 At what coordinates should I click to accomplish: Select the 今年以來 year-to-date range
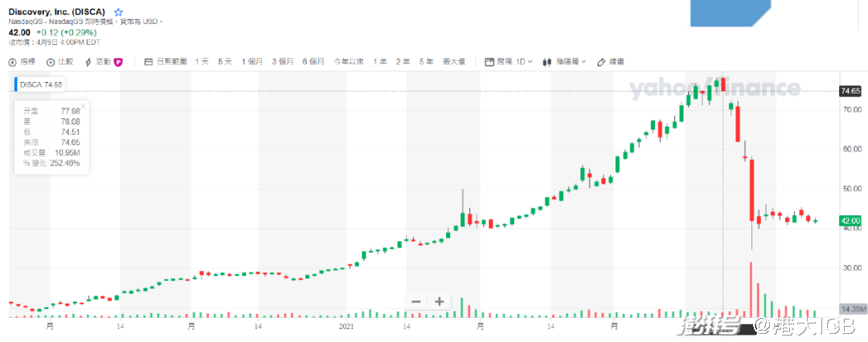(x=348, y=62)
